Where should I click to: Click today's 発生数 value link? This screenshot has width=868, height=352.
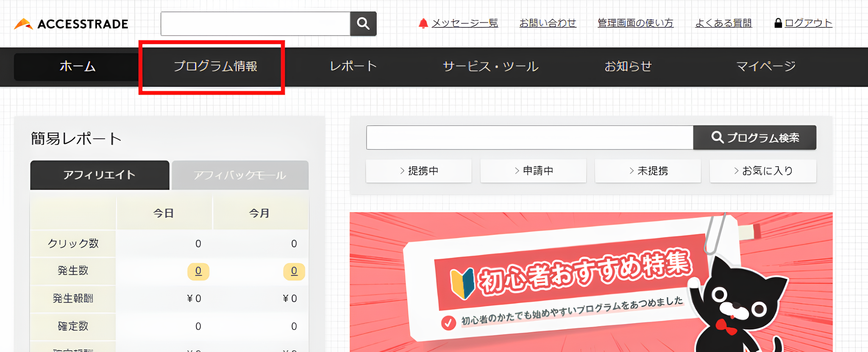(x=198, y=271)
